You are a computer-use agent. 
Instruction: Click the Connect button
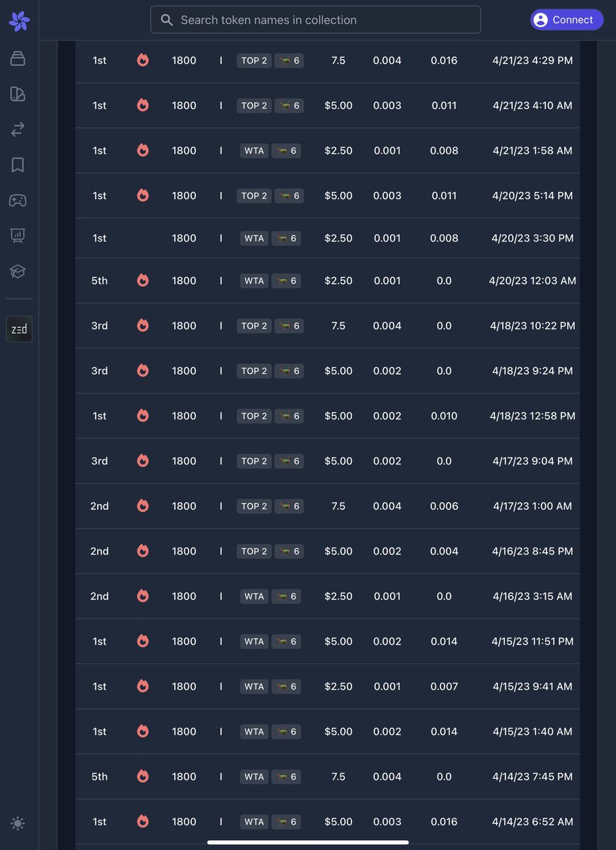coord(566,20)
